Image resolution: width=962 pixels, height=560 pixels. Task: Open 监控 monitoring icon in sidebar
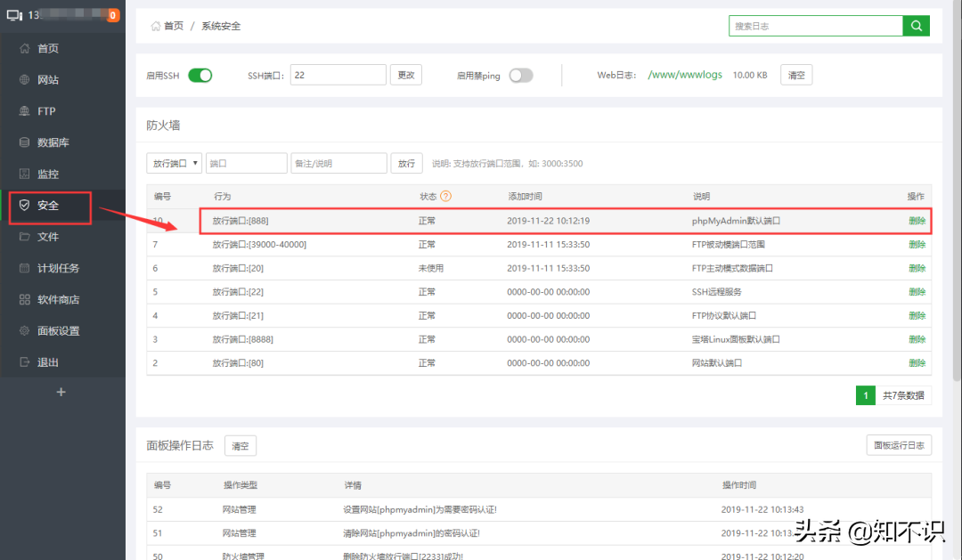click(25, 174)
